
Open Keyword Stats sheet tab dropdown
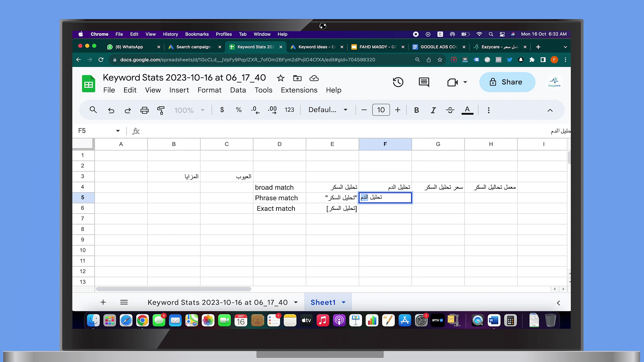click(296, 302)
